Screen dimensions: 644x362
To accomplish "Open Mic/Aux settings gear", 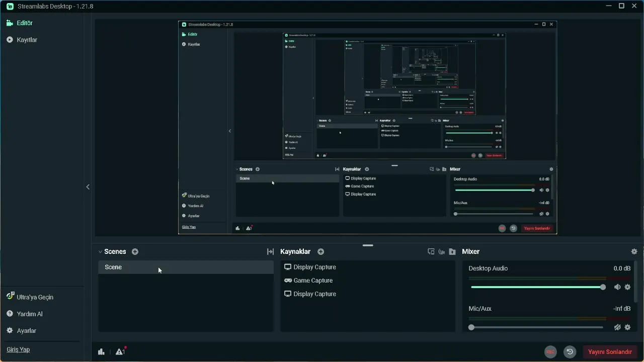I will point(627,327).
